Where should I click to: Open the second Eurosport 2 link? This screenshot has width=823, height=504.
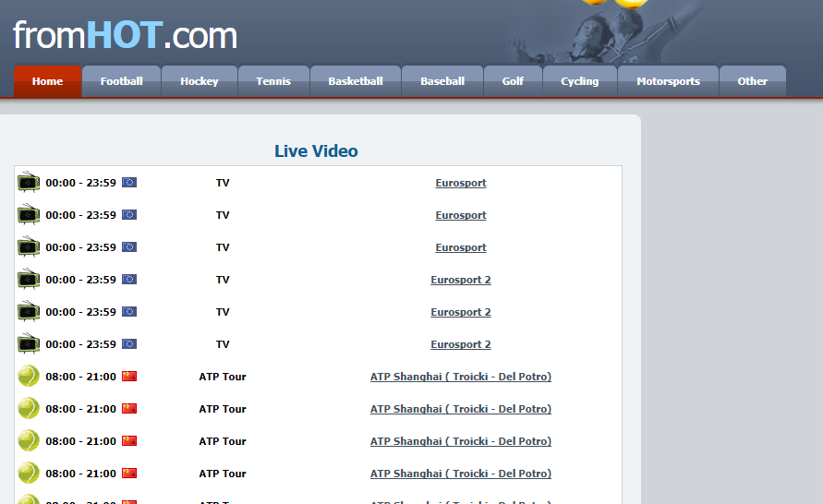[x=461, y=312]
